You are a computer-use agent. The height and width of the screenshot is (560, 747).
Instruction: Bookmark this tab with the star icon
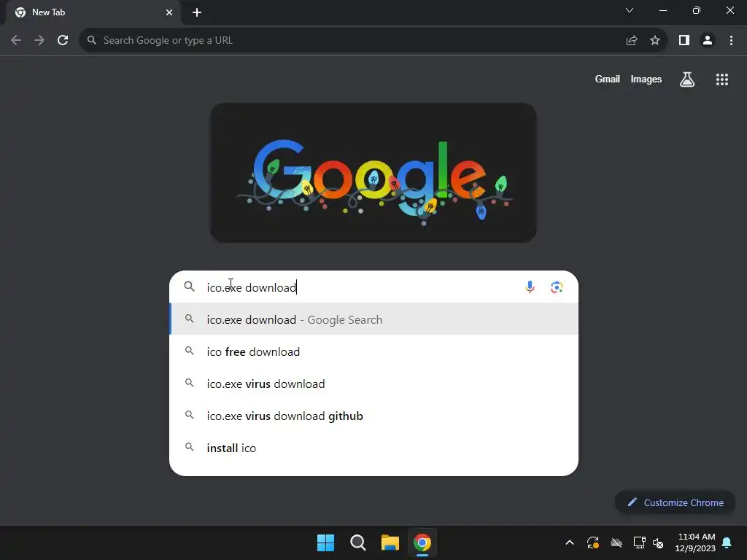tap(655, 41)
